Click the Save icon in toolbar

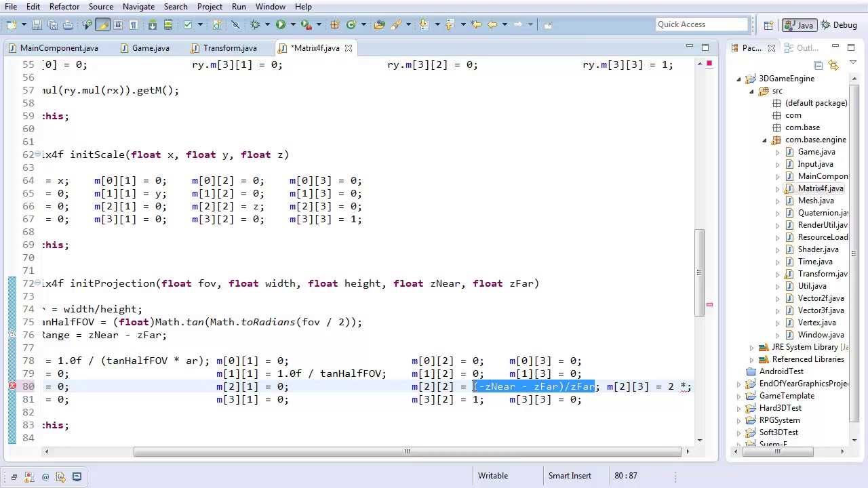[37, 24]
